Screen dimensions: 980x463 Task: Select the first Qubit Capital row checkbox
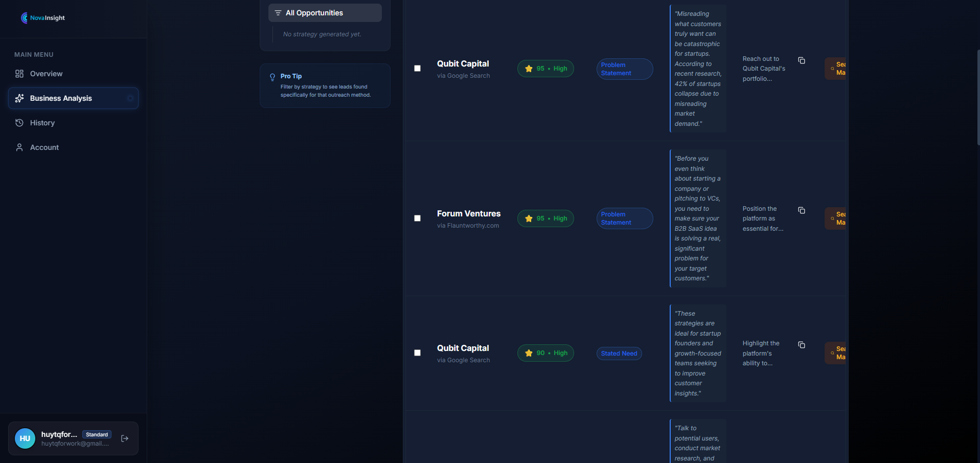pos(417,68)
